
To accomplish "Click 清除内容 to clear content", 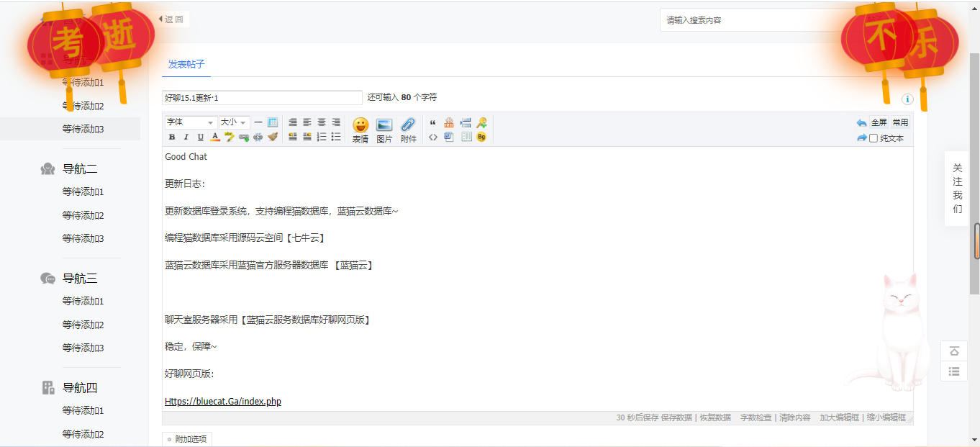I will [x=795, y=417].
